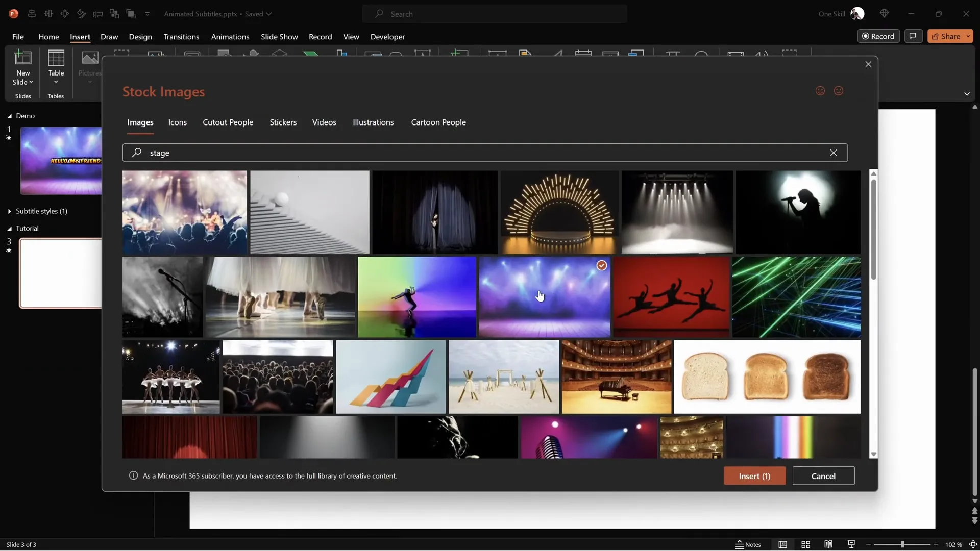Open the File menu
The image size is (980, 551).
point(18,37)
